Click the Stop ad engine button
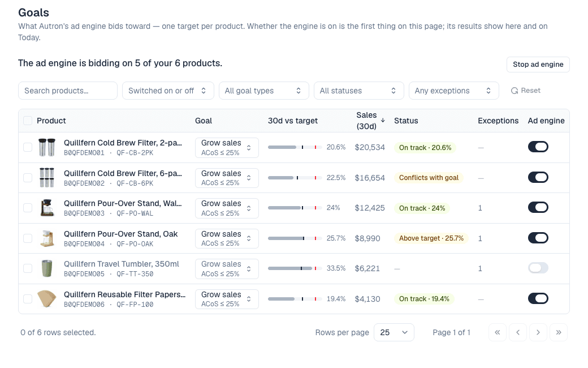 [x=538, y=64]
